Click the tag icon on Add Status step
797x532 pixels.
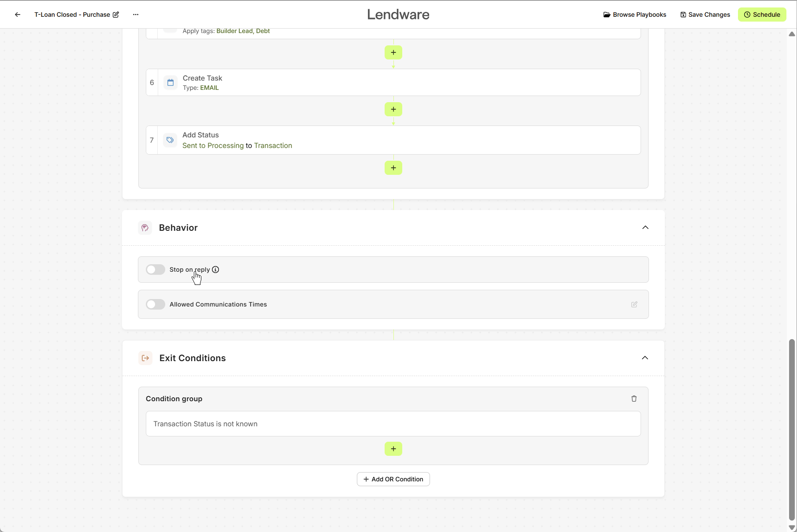170,140
